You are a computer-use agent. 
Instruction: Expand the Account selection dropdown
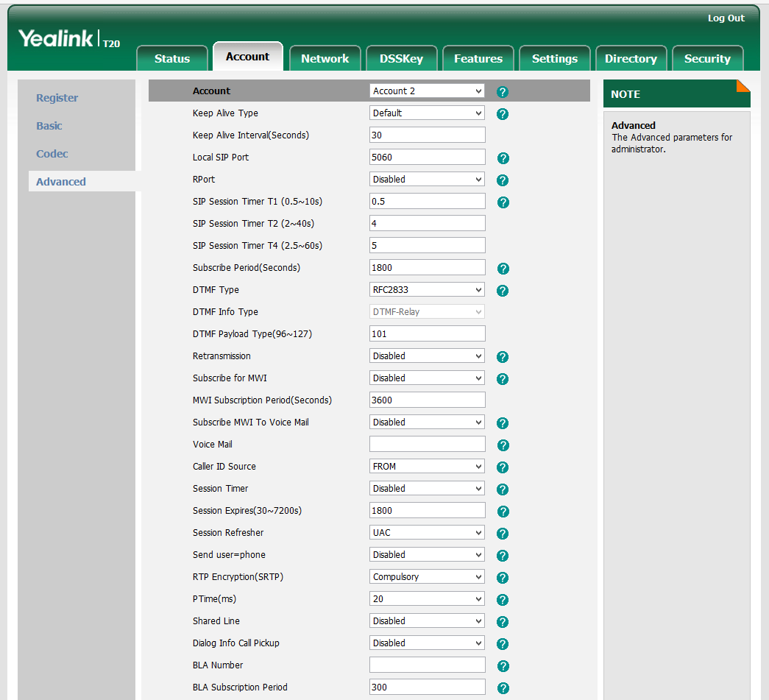point(427,91)
